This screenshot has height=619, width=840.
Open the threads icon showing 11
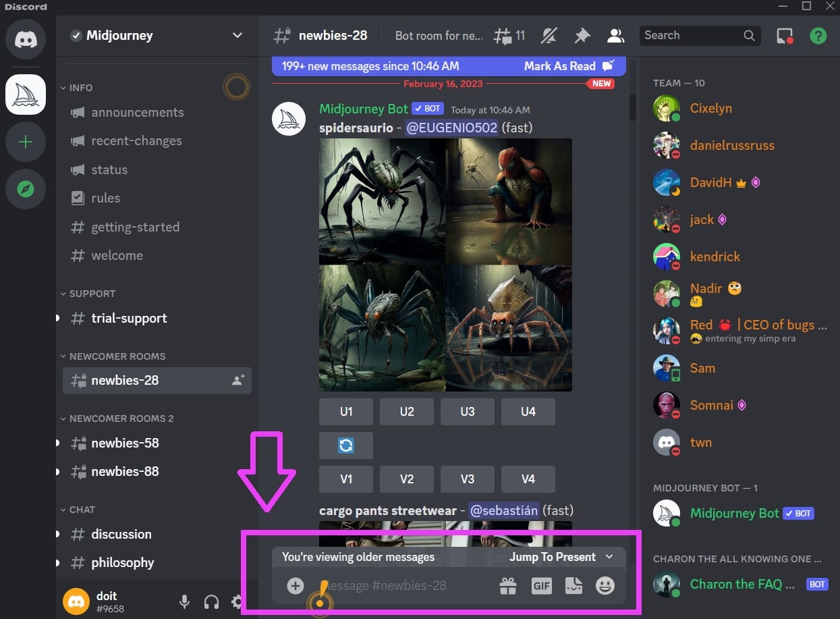pos(509,35)
